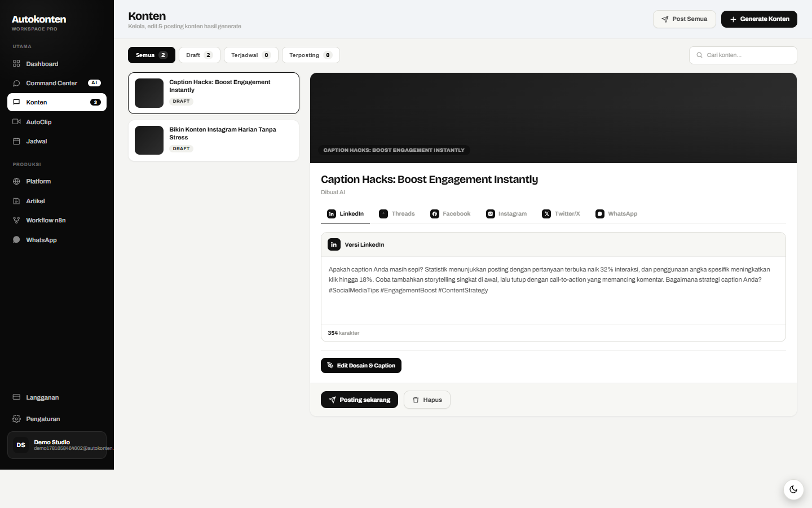Switch to the WhatsApp platform tab
The width and height of the screenshot is (812, 508).
click(616, 214)
